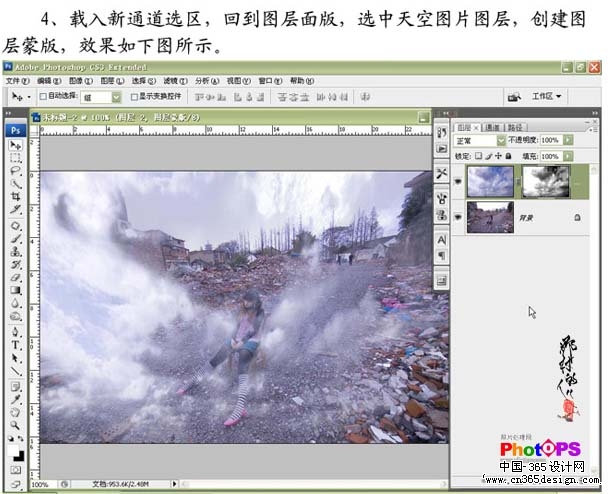
Task: Open the Workspace dropdown
Action: coord(547,96)
